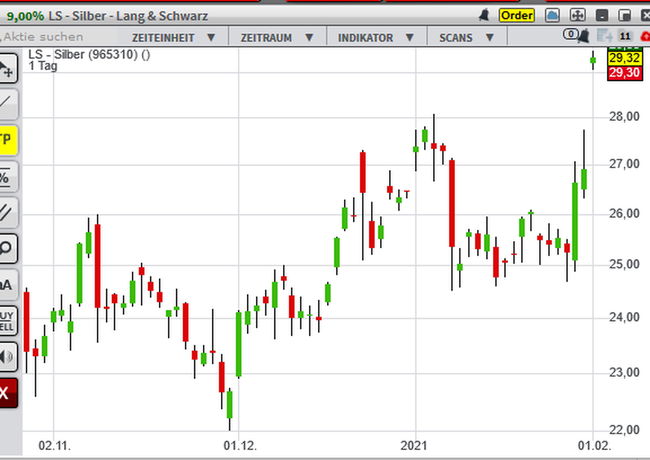This screenshot has width=650, height=460.
Task: Open the ZEITRAUM dropdown
Action: (277, 38)
